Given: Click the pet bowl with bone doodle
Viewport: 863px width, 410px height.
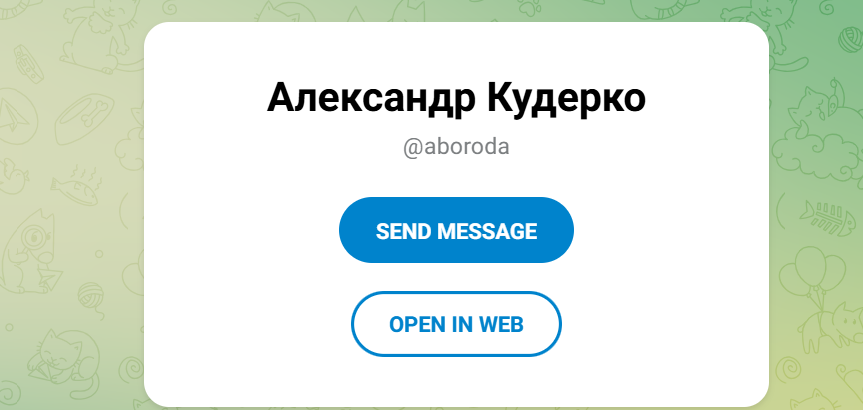Looking at the screenshot, I should [x=84, y=118].
